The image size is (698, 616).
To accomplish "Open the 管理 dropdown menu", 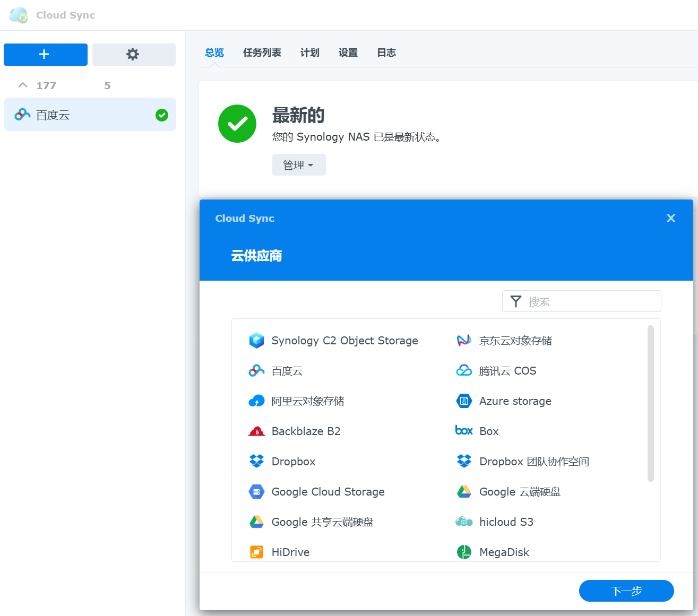I will [x=299, y=165].
